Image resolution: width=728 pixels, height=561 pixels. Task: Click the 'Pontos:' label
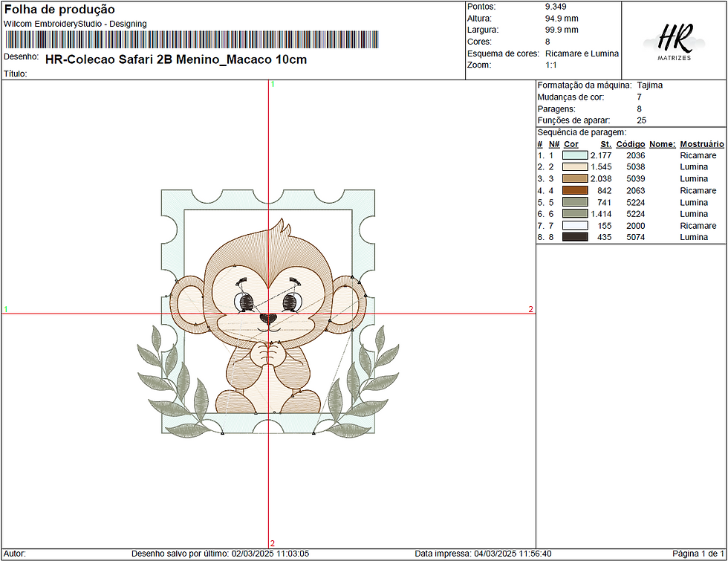click(481, 7)
